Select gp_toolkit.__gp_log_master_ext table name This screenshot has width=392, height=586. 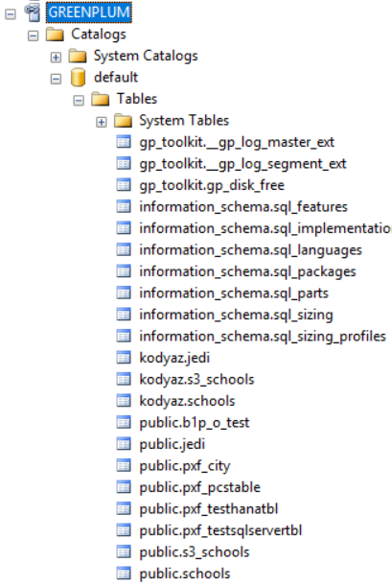click(237, 142)
